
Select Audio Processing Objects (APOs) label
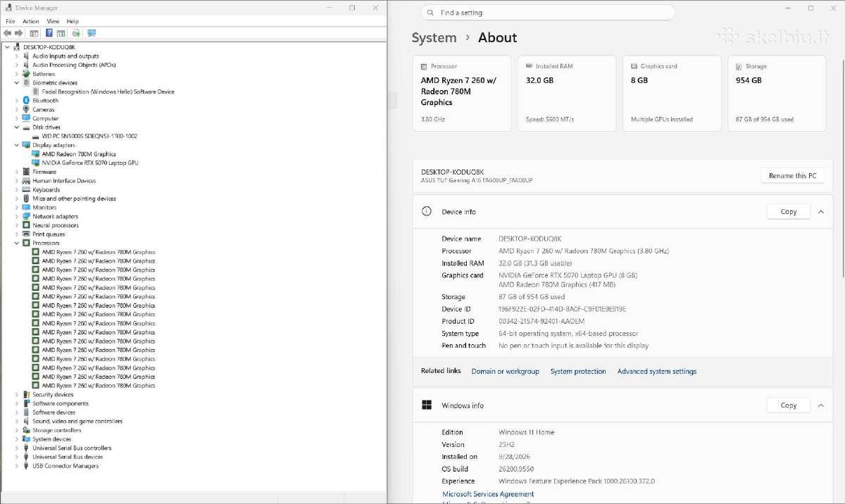click(74, 65)
